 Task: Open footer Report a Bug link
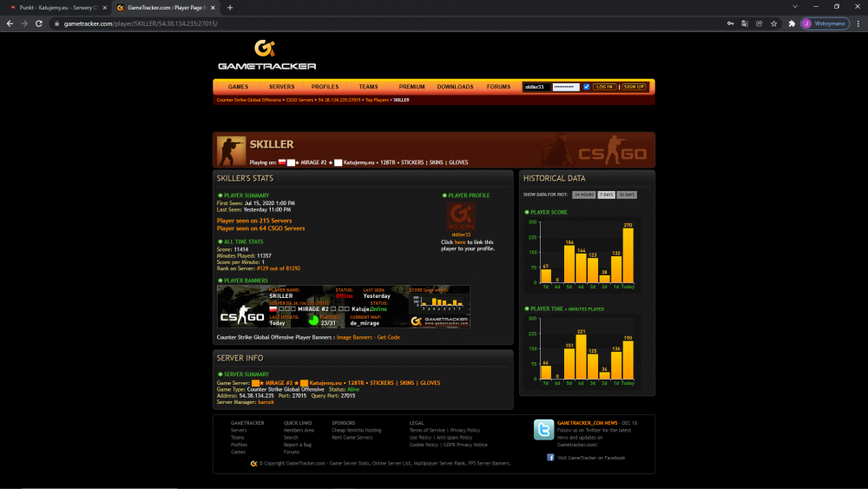[297, 445]
